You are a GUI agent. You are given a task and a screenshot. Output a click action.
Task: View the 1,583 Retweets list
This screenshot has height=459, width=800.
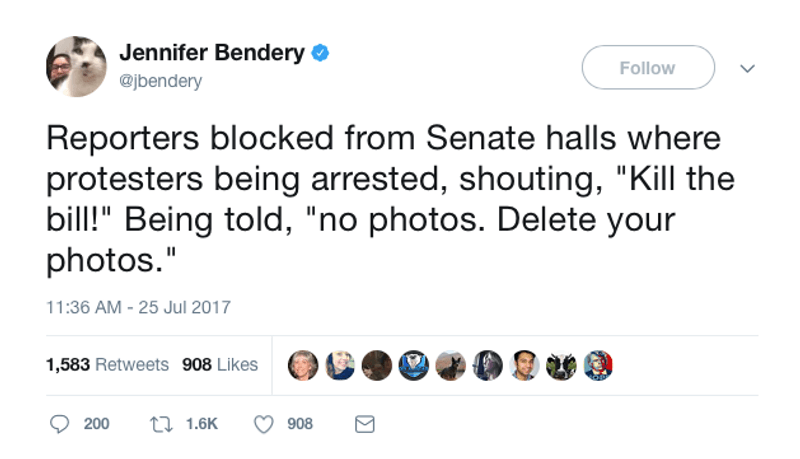point(107,365)
